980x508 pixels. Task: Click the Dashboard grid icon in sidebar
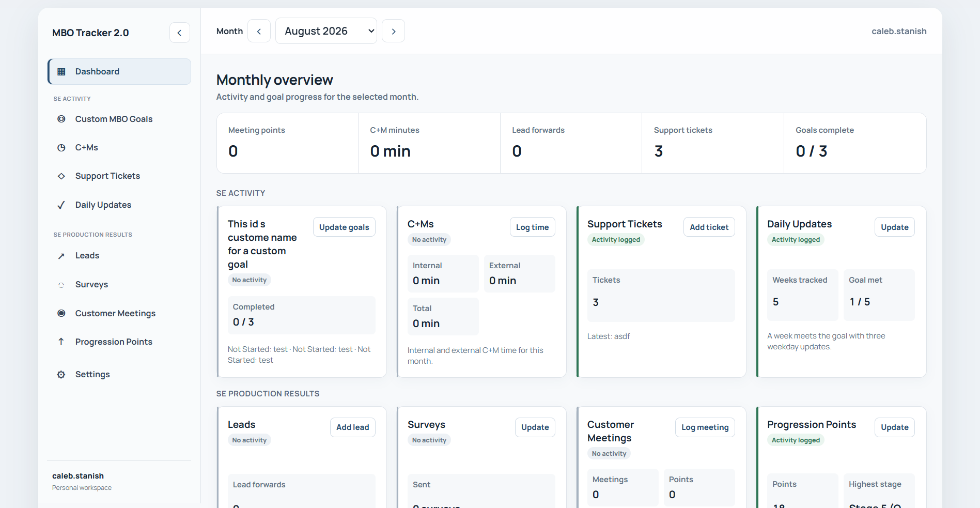pyautogui.click(x=61, y=72)
